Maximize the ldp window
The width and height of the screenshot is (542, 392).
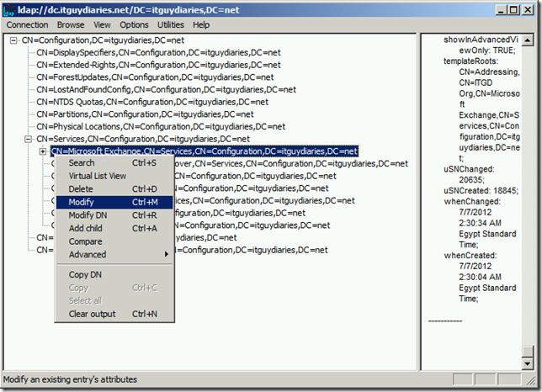tap(514, 9)
